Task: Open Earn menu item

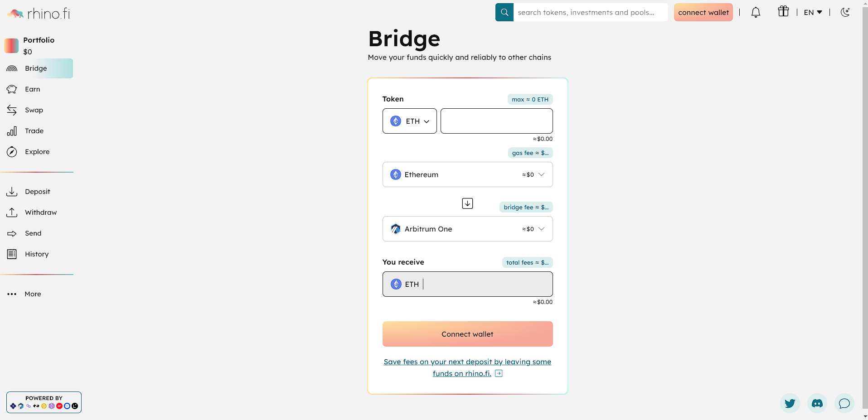Action: tap(33, 89)
